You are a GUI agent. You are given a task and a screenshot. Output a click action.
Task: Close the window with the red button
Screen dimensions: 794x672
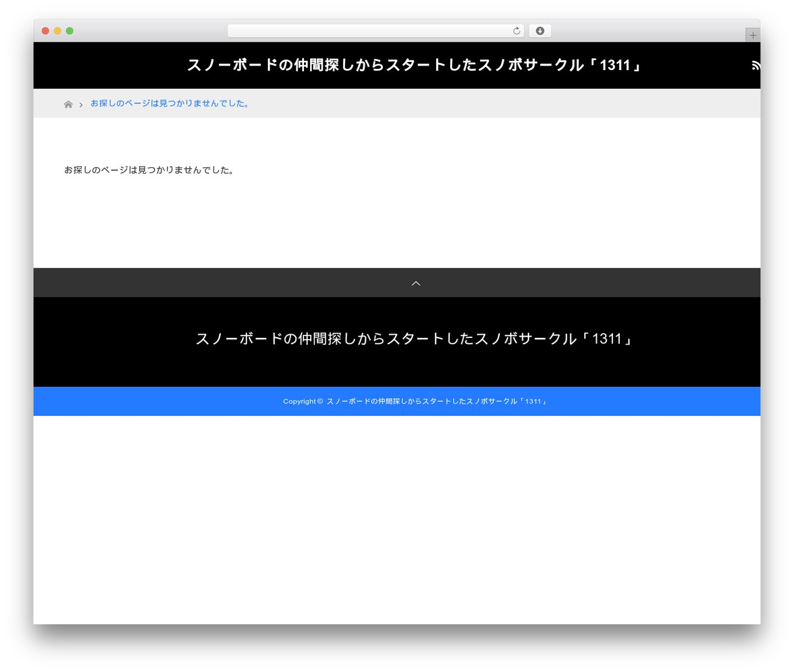click(45, 31)
